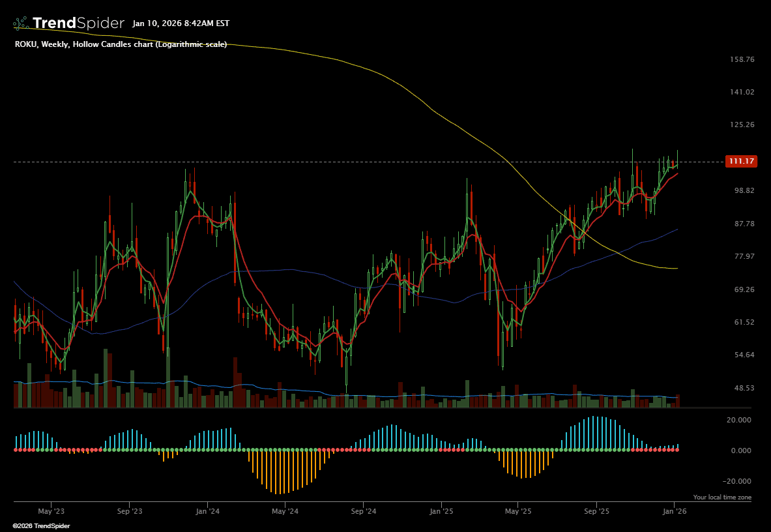The image size is (771, 532).
Task: Select the Jan '26 time axis marker
Action: coord(673,512)
